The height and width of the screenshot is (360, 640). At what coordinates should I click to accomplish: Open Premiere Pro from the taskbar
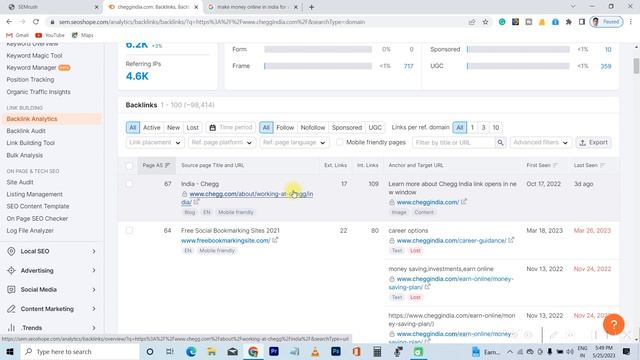pos(274,351)
